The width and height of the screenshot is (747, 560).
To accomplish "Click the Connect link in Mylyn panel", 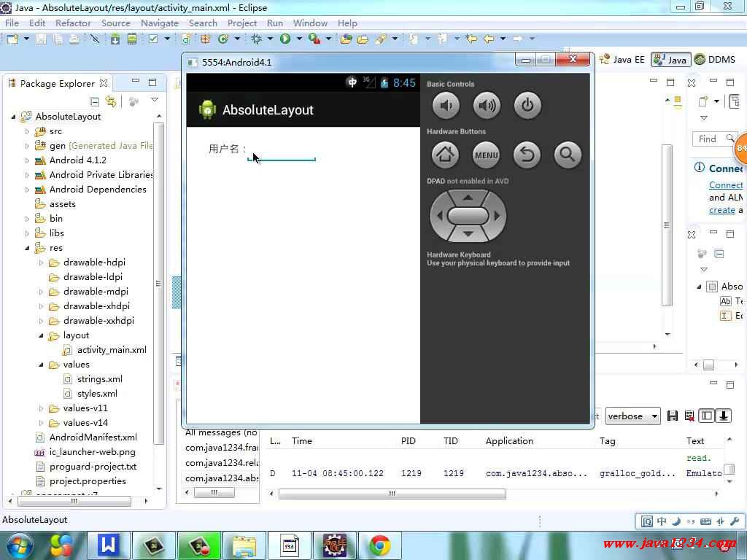I will point(726,184).
